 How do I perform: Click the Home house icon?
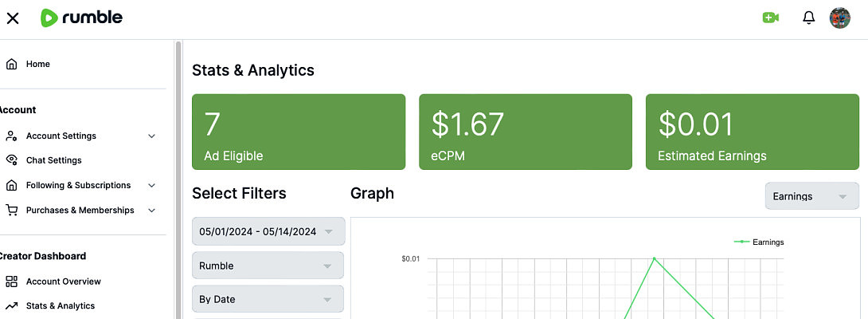point(11,64)
